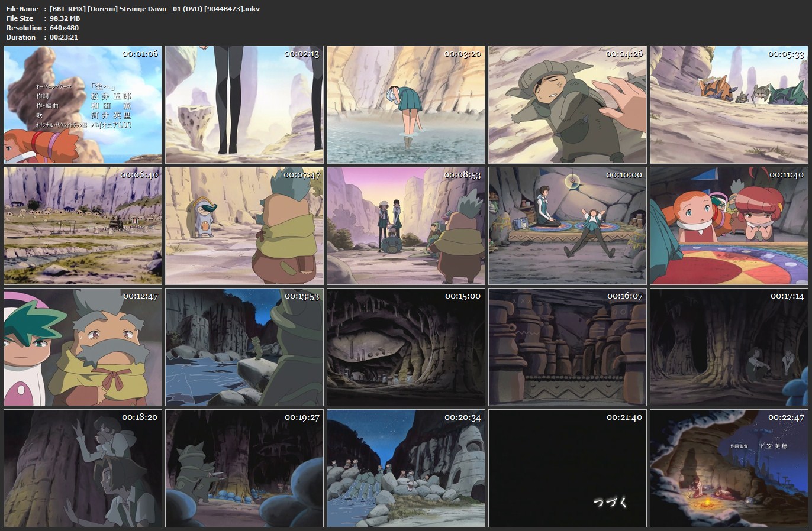Click the thumbnail stamped 00:11:40
This screenshot has width=812, height=531.
[x=729, y=226]
